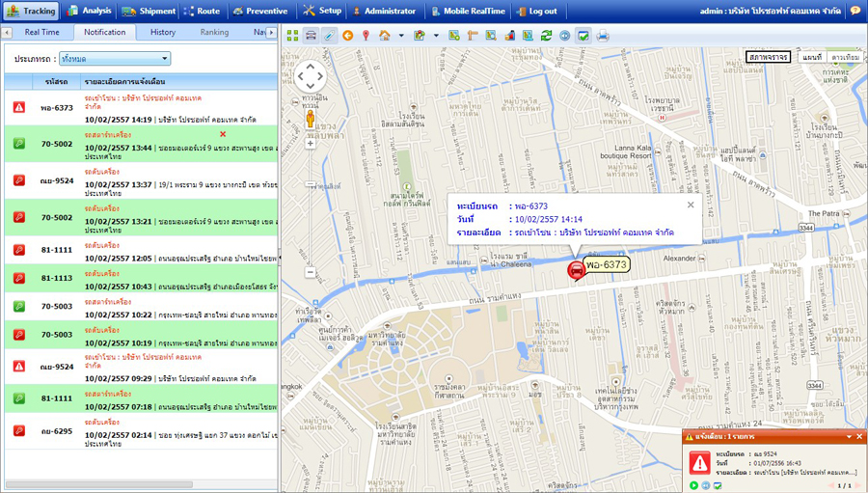Open the Route menu
The height and width of the screenshot is (493, 868).
coord(202,11)
